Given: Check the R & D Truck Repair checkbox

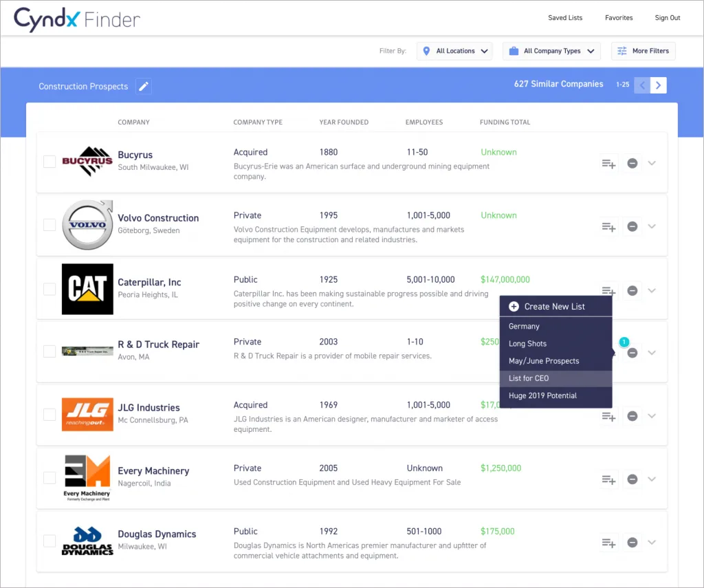Looking at the screenshot, I should click(49, 351).
